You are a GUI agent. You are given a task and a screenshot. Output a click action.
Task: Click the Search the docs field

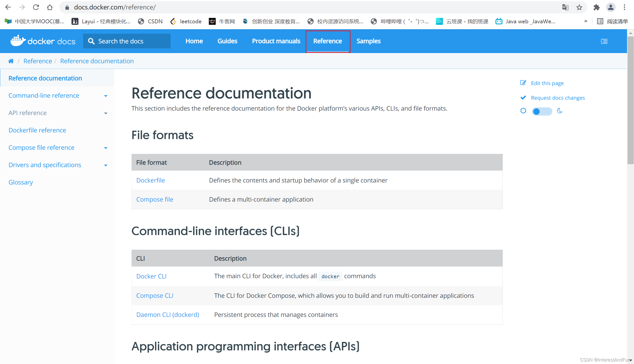point(127,41)
